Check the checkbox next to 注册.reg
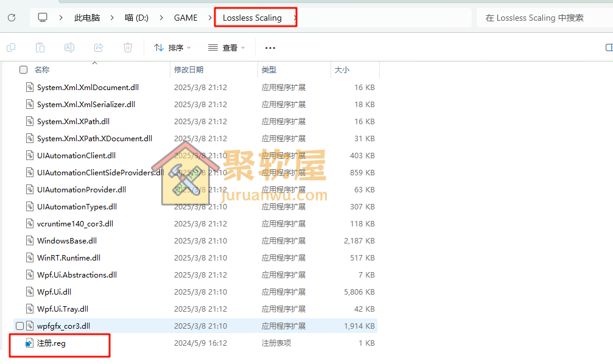This screenshot has width=613, height=364. (19, 343)
